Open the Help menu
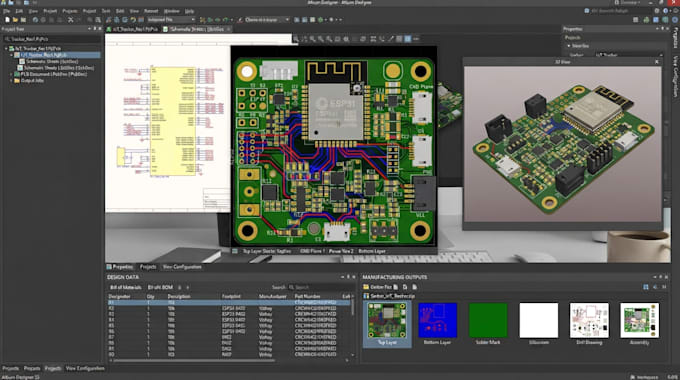 pos(190,11)
